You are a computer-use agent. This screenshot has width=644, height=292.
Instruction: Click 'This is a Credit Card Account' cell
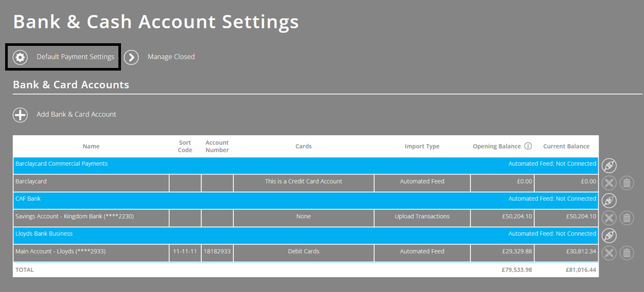pos(304,182)
